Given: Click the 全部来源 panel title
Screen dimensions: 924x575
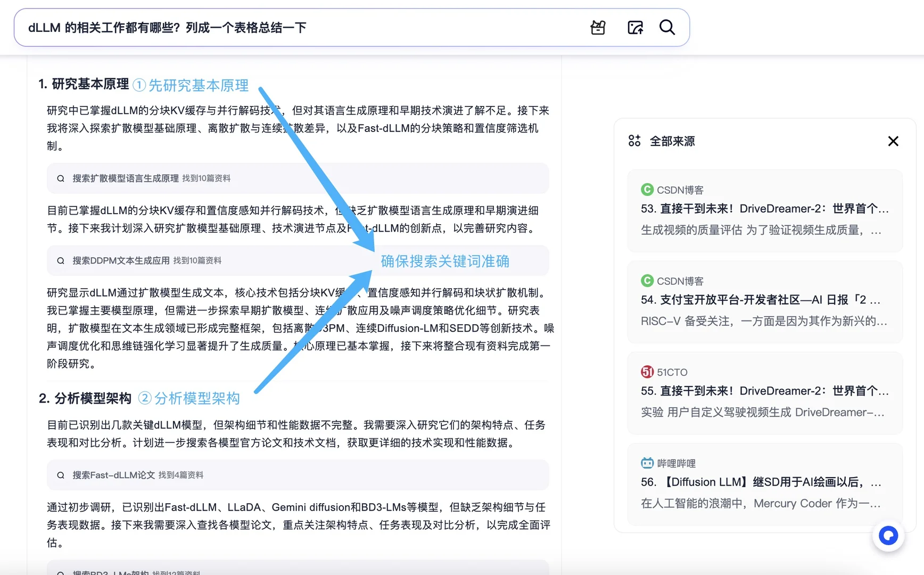Looking at the screenshot, I should click(x=672, y=141).
